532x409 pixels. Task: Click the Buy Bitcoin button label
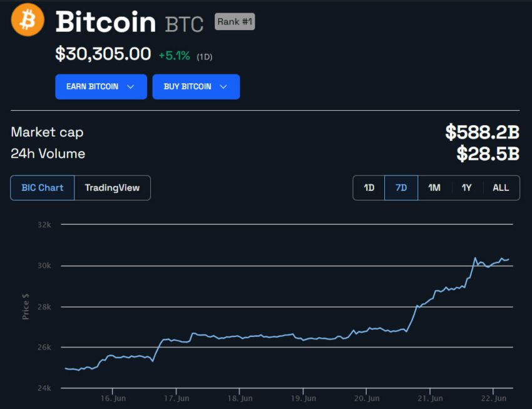(x=187, y=86)
